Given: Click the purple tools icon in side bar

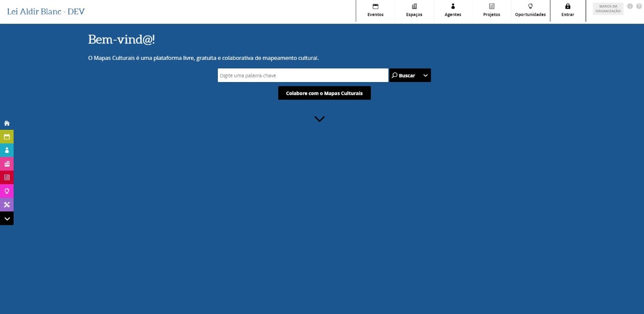Looking at the screenshot, I should (7, 205).
